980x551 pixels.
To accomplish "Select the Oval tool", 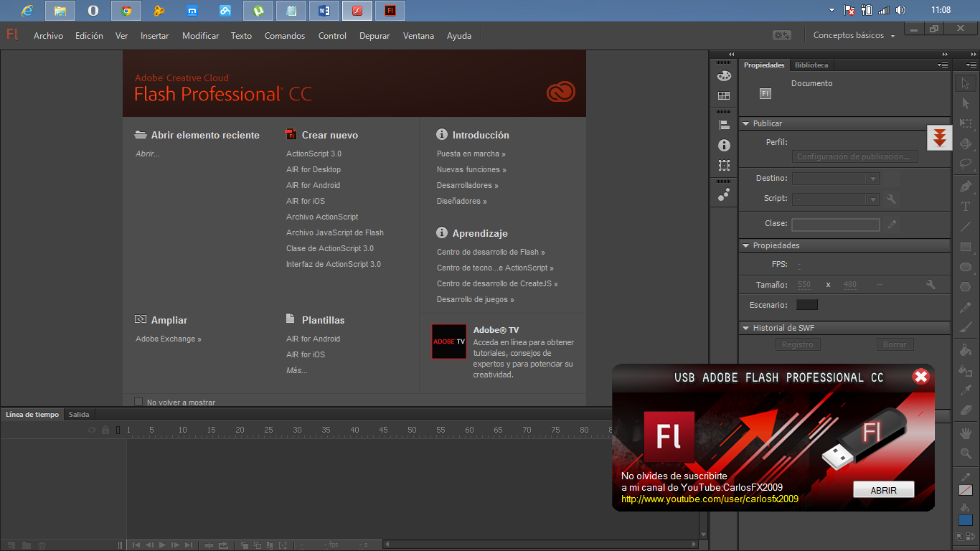I will [966, 267].
